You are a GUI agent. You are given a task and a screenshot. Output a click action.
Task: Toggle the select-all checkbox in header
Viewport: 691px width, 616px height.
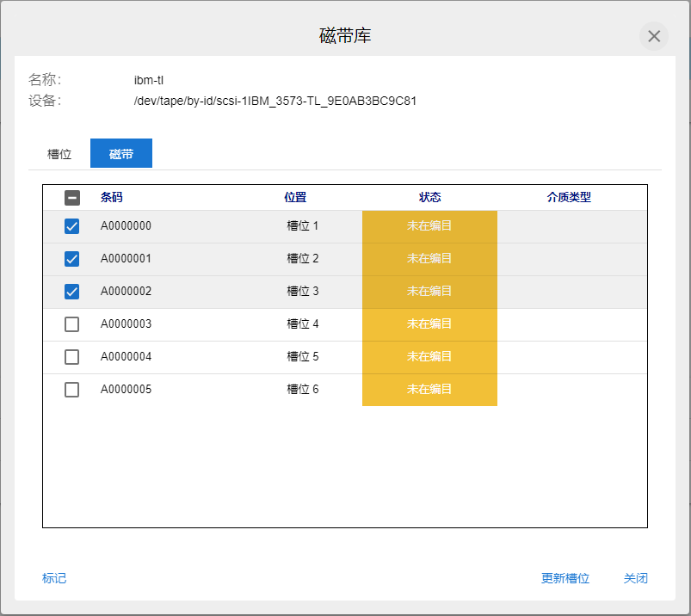[72, 198]
